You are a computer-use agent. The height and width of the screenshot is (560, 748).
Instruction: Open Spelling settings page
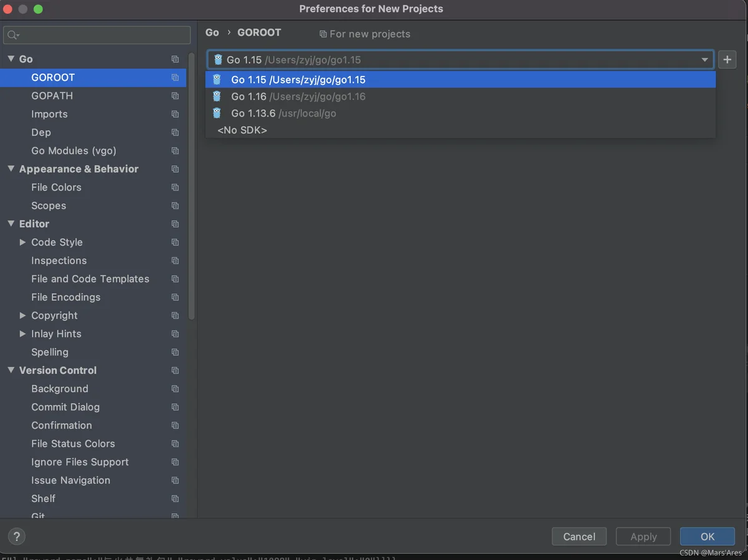(50, 352)
